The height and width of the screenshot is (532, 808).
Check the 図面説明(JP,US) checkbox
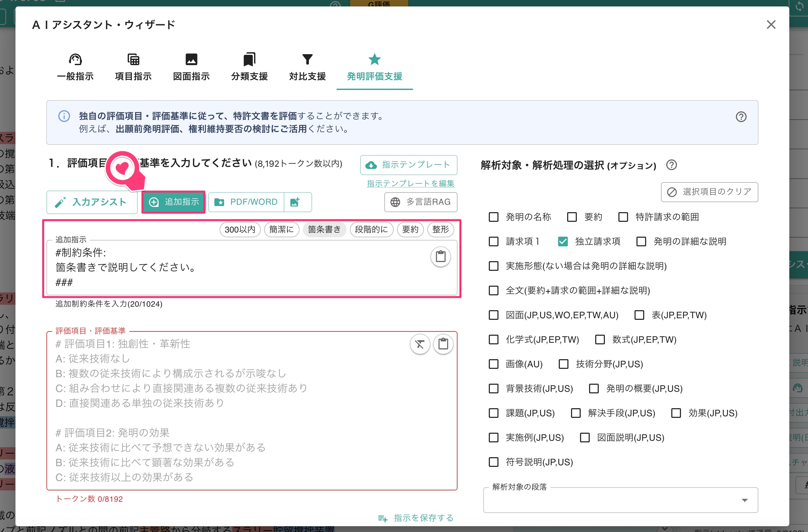click(x=584, y=438)
